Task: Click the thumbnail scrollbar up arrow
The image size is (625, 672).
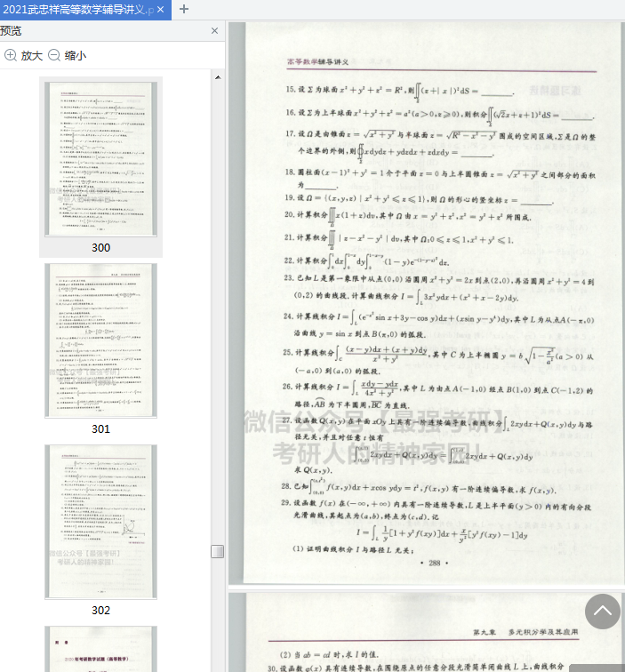Action: pyautogui.click(x=218, y=77)
